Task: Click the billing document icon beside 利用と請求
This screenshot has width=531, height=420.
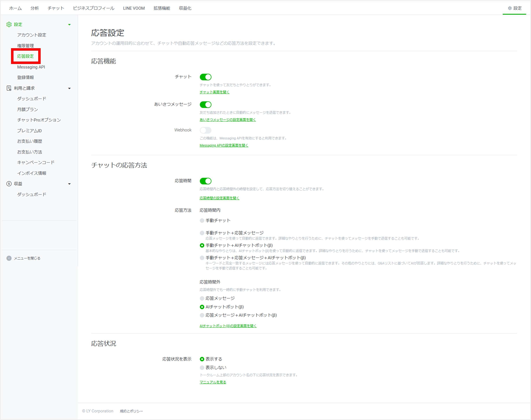Action: (x=9, y=88)
